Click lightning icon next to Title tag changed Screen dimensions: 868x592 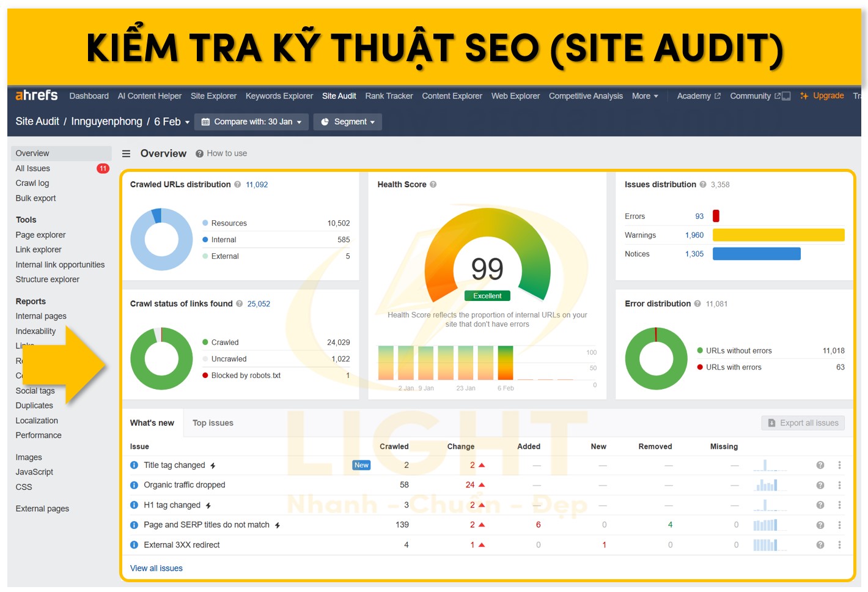click(213, 466)
